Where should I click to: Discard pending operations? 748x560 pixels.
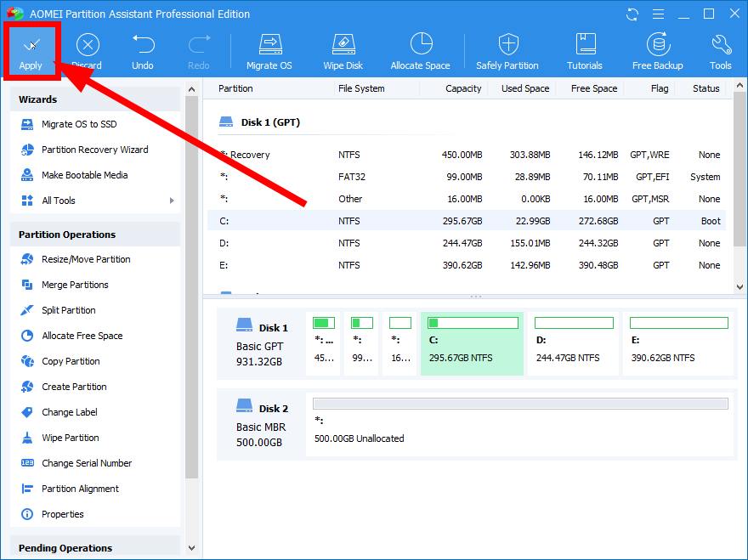[x=87, y=51]
